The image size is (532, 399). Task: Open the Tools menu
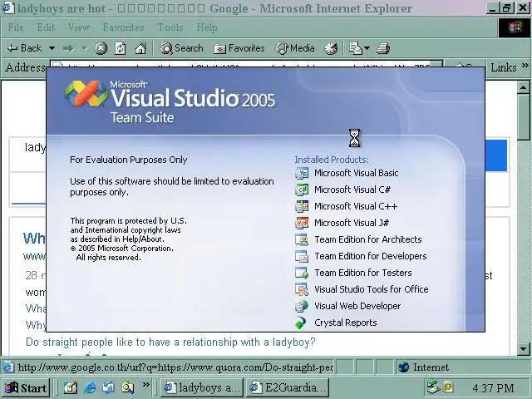[x=170, y=27]
